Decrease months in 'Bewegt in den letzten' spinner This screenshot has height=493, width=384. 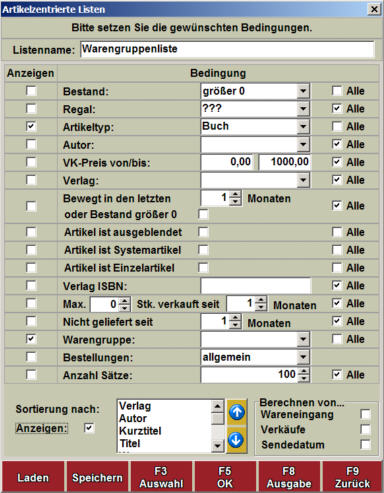(x=236, y=202)
